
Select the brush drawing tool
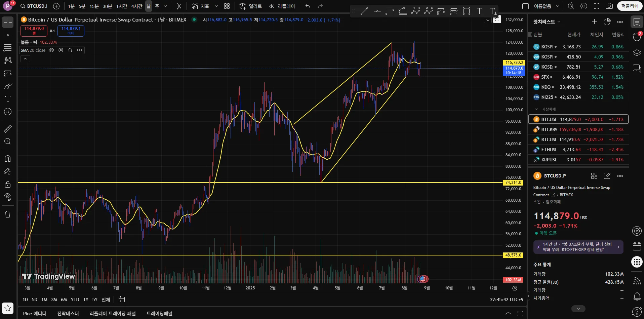pos(8,86)
